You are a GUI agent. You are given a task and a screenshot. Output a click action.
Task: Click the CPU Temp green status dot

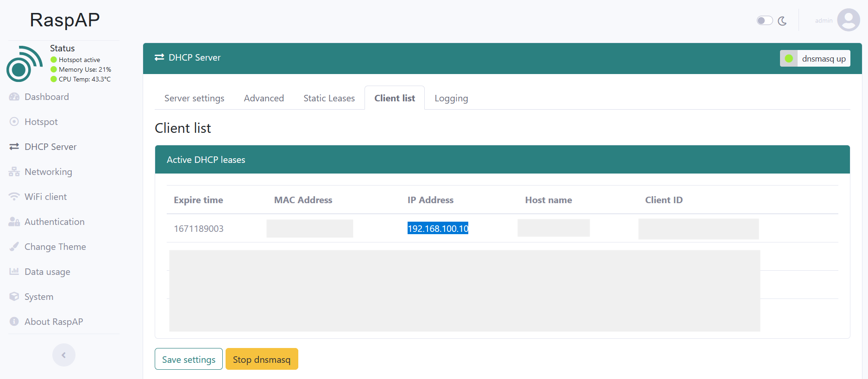(54, 79)
